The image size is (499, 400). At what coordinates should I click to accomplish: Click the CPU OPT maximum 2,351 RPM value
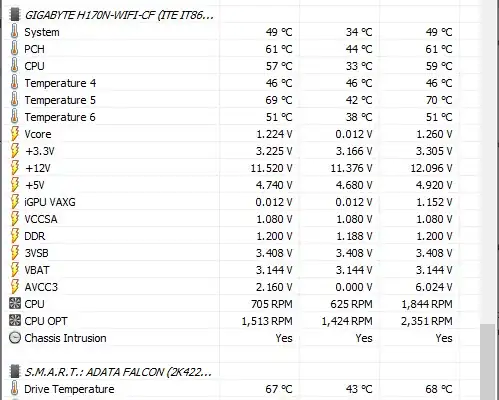(x=427, y=321)
